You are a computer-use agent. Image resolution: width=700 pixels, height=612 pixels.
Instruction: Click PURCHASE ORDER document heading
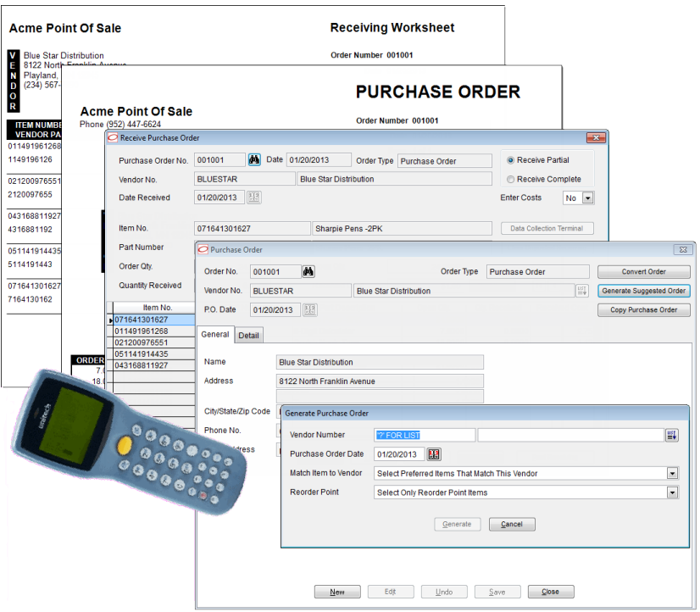click(438, 92)
